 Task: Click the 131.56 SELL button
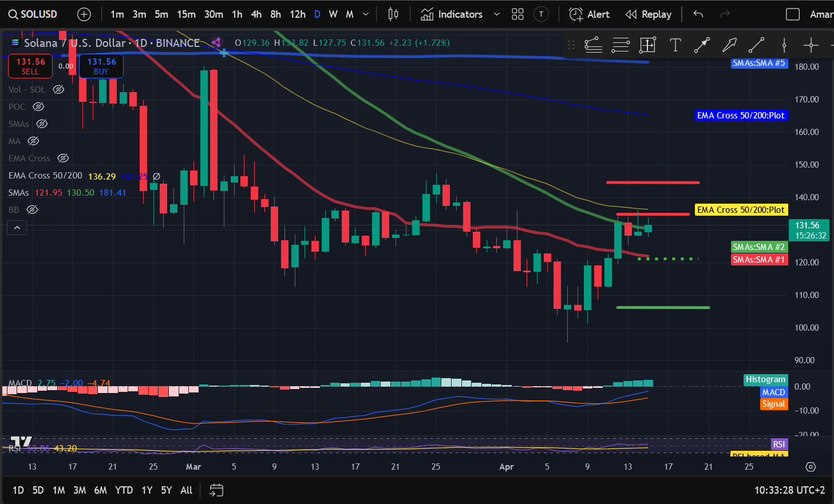pyautogui.click(x=30, y=66)
